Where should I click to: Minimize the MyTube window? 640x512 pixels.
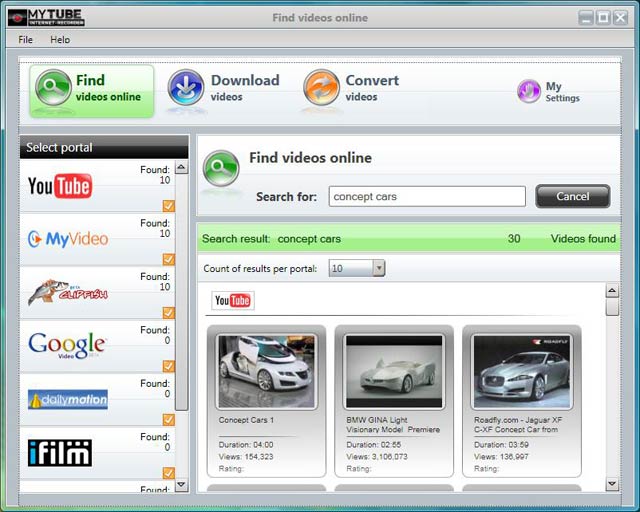586,18
